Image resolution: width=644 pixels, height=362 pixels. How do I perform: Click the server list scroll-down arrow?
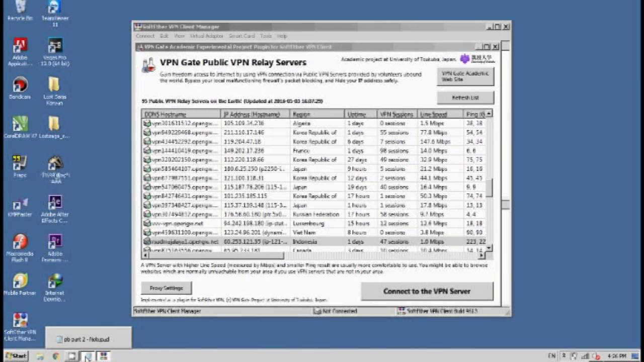point(489,248)
